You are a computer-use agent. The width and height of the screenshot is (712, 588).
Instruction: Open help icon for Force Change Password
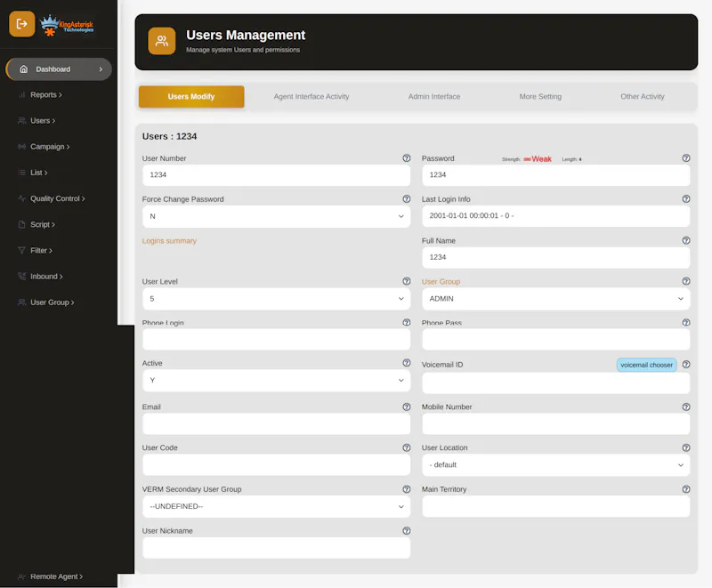pos(407,198)
